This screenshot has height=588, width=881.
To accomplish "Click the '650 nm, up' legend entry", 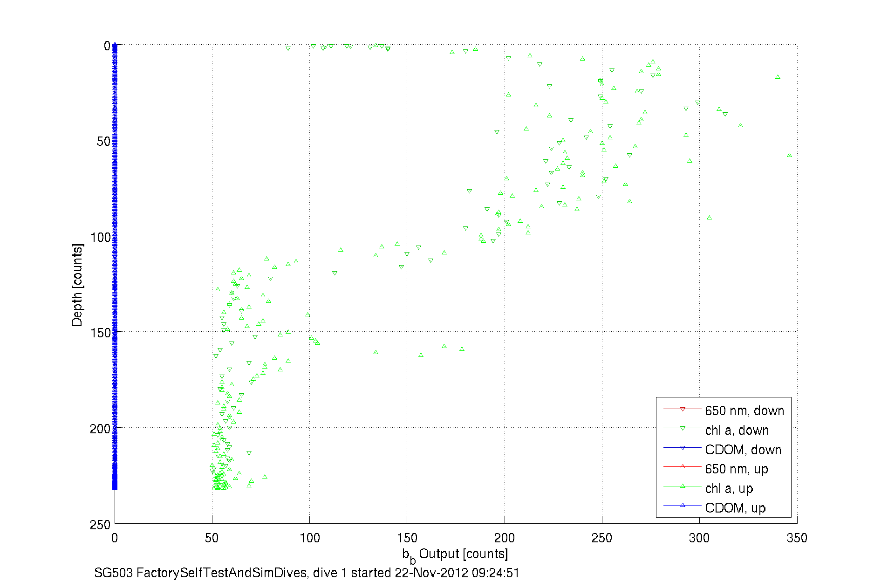I will [716, 469].
